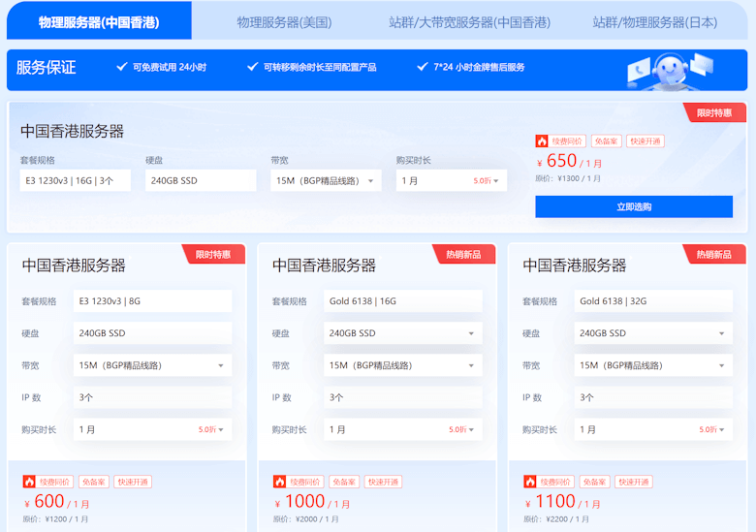This screenshot has width=756, height=532.
Task: Click the blue 立即选购 button
Action: [633, 206]
